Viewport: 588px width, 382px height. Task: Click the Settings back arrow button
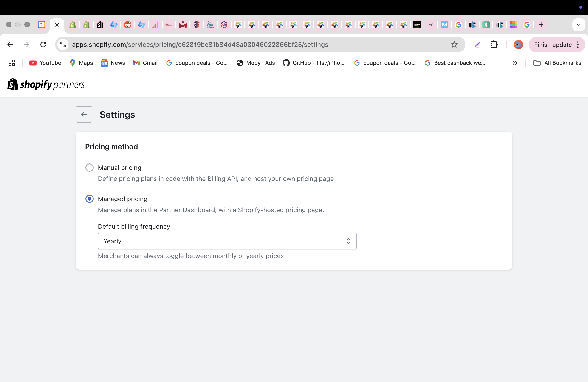click(x=84, y=114)
